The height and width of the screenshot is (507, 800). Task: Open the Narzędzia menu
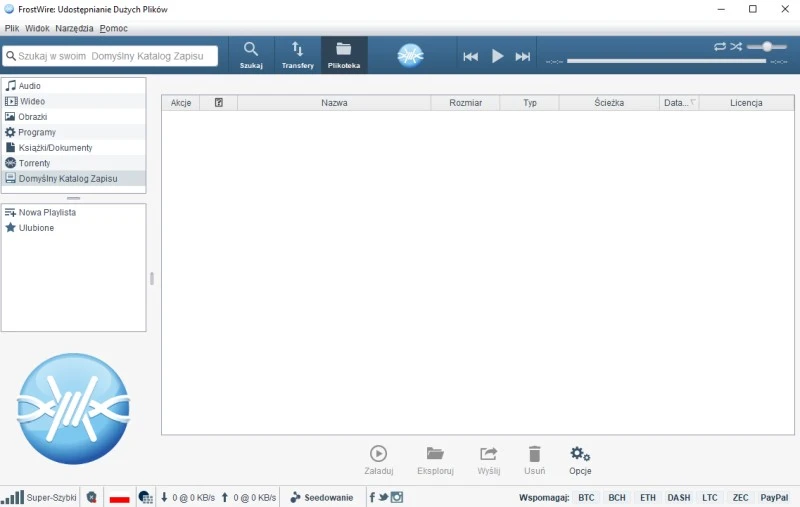coord(74,29)
